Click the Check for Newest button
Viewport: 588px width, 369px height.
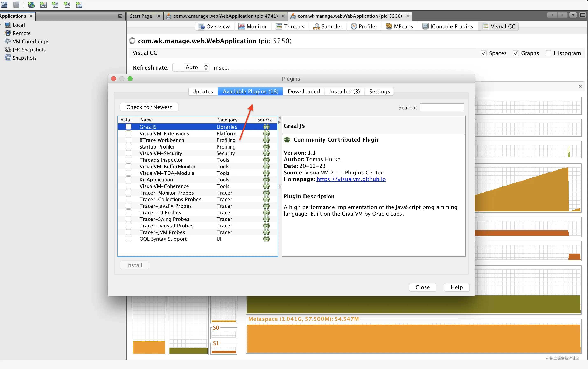149,107
